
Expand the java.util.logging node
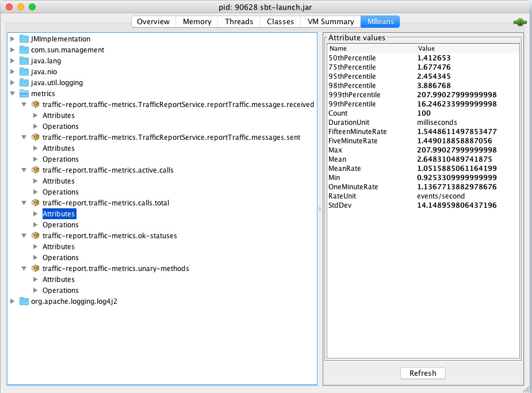tap(13, 82)
